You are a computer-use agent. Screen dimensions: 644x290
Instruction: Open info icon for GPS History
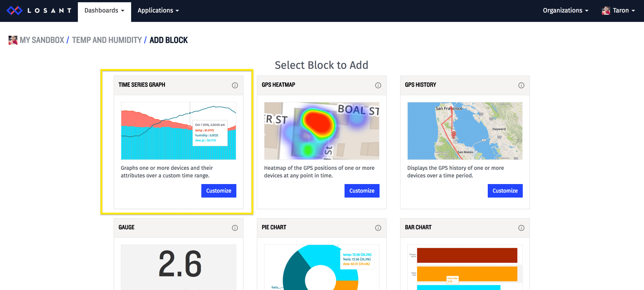coord(521,85)
